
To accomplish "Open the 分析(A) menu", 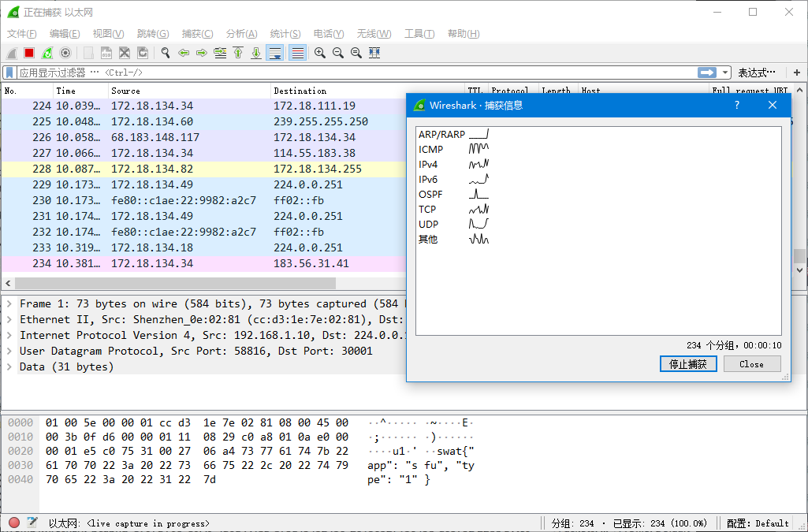I will pyautogui.click(x=242, y=33).
